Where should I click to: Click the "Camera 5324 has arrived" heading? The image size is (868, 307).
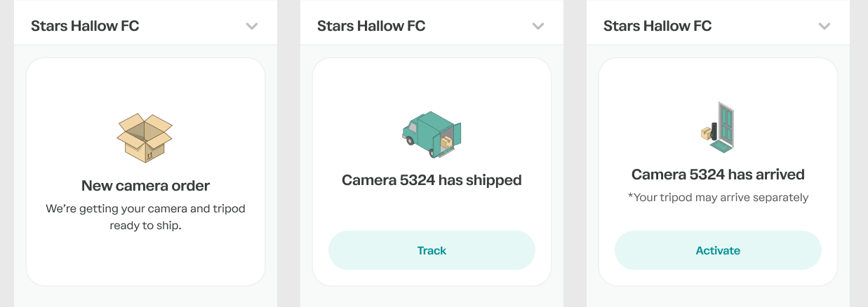[x=718, y=175]
